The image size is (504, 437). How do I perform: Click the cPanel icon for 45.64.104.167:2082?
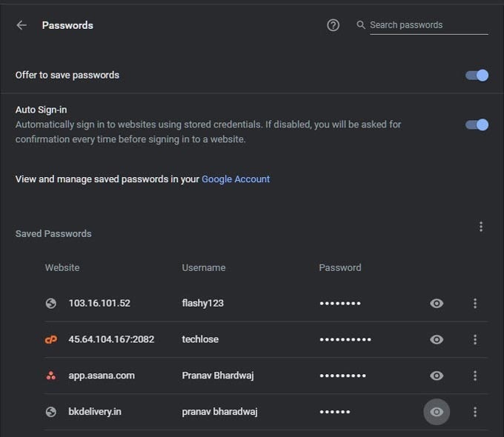click(x=51, y=339)
